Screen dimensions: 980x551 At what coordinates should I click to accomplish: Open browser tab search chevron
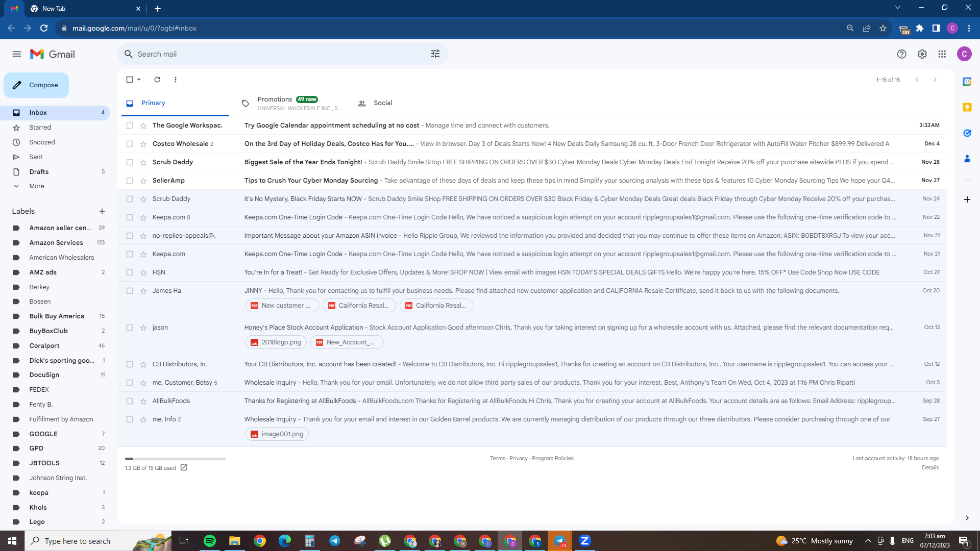pos(898,8)
